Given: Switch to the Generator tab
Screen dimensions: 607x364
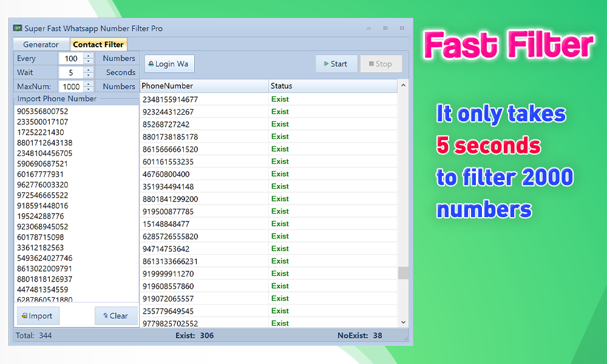Looking at the screenshot, I should coord(41,44).
